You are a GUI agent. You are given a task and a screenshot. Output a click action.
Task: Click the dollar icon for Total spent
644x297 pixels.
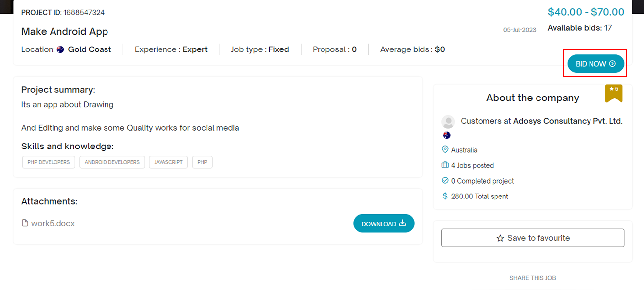[445, 197]
